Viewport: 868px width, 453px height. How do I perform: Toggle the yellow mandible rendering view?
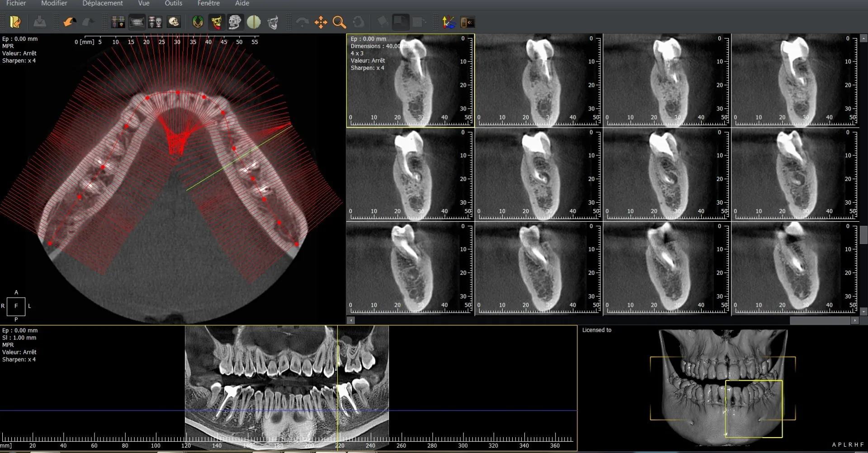(216, 22)
